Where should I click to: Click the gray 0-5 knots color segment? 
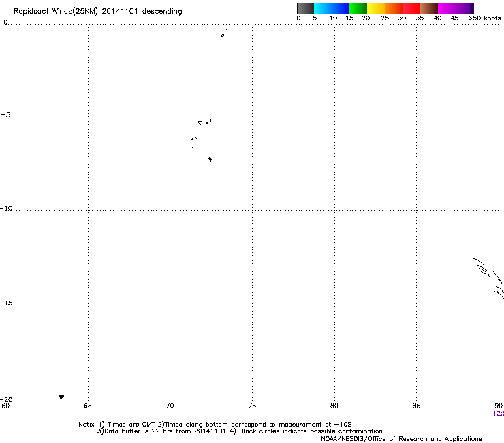(x=305, y=8)
